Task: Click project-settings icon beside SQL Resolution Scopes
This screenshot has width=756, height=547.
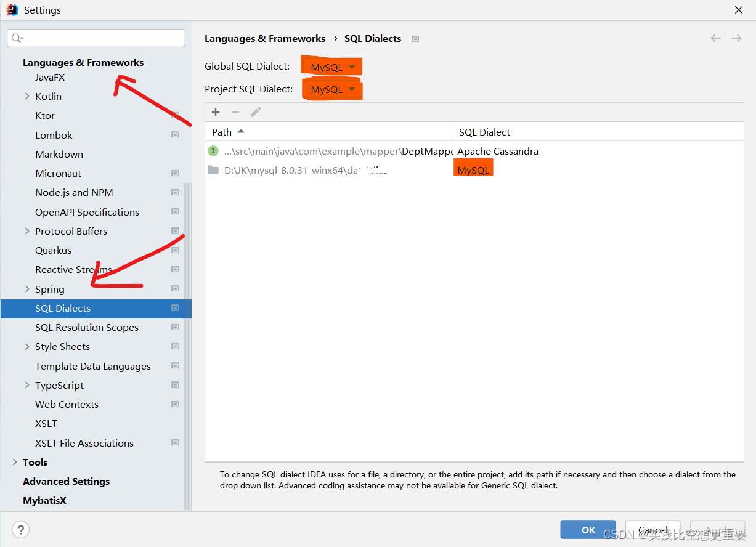Action: point(175,327)
